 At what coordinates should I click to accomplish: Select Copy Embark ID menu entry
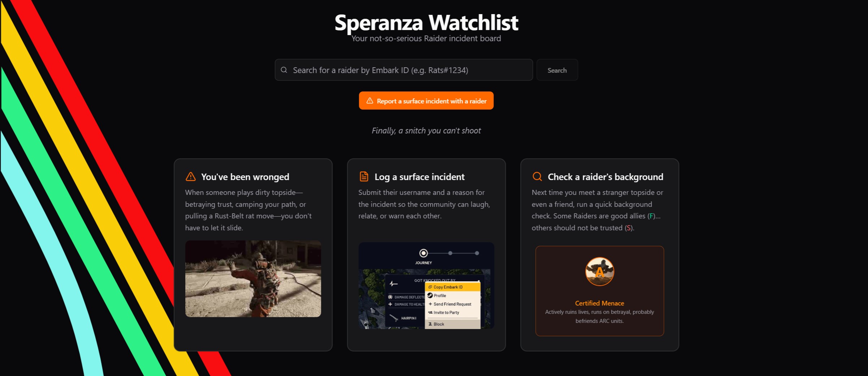click(453, 287)
